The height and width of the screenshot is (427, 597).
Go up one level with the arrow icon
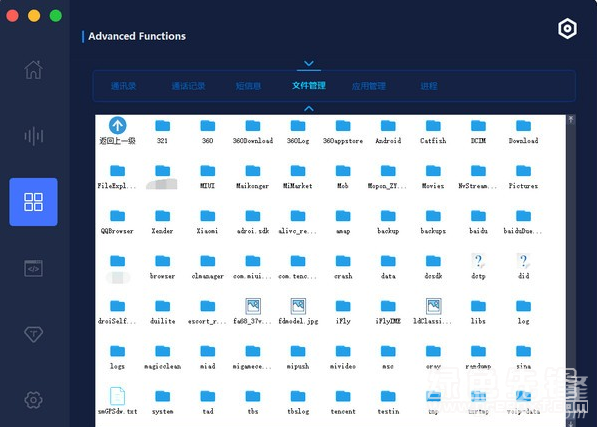point(117,125)
